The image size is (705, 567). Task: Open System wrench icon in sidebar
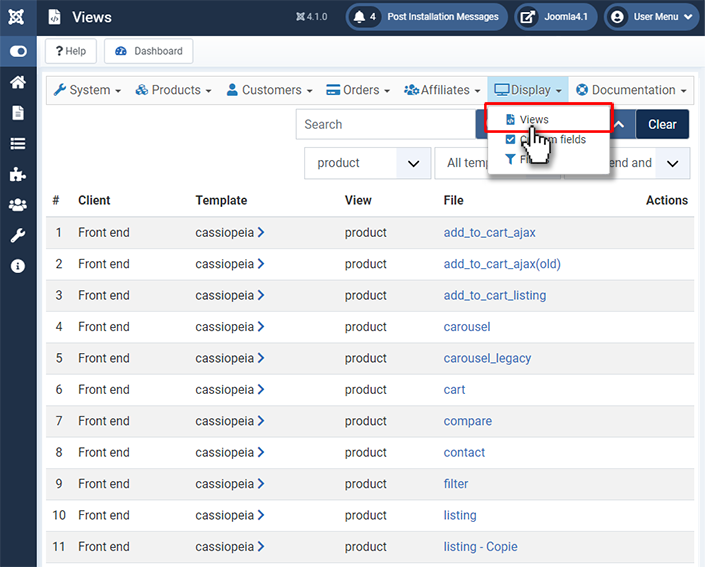pos(18,236)
